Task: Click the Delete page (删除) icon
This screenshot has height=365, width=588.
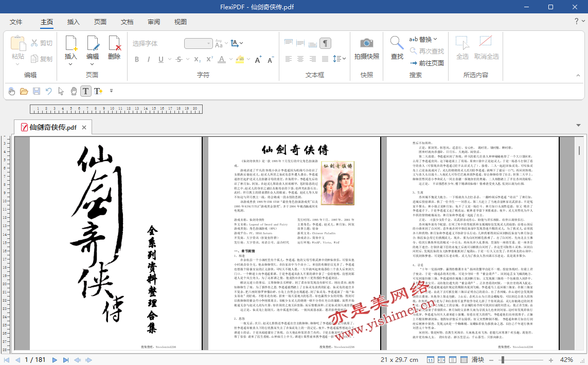Action: (x=114, y=43)
